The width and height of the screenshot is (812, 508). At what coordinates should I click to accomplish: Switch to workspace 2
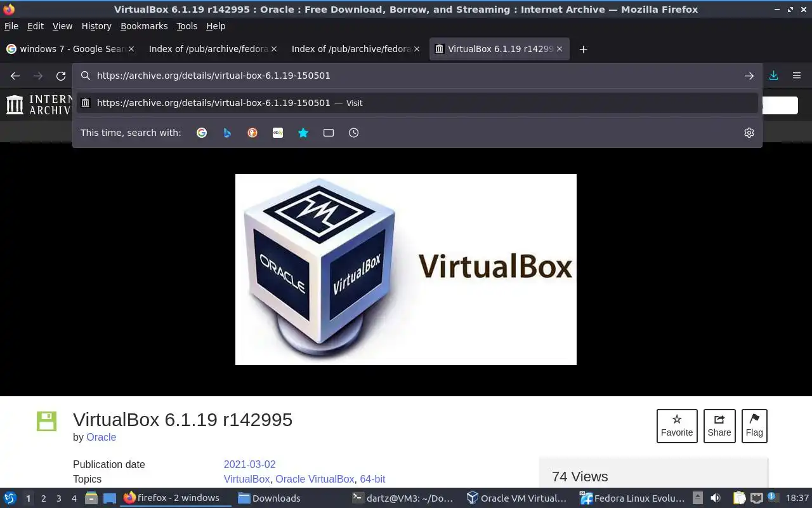(43, 498)
